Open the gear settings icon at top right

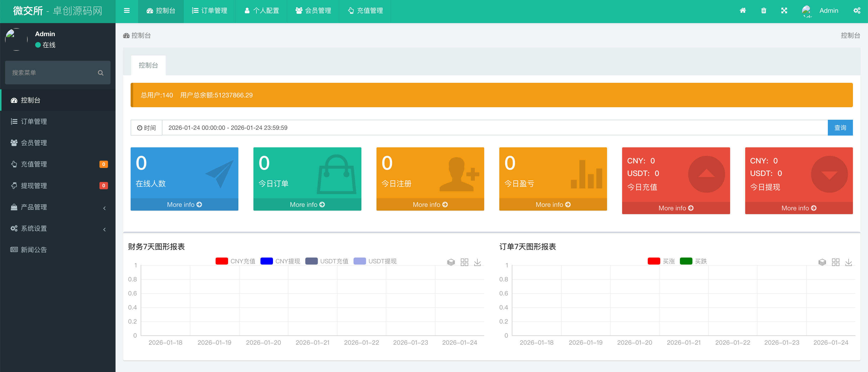coord(857,11)
